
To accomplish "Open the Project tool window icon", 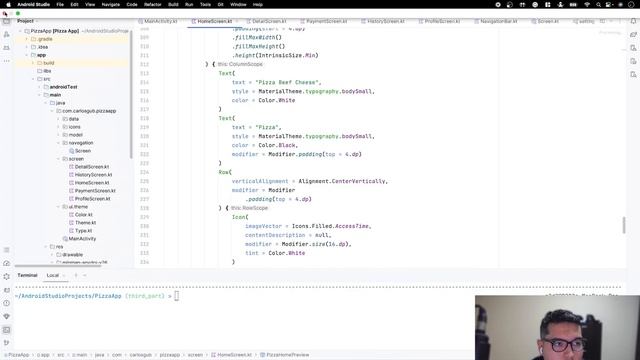I will point(7,21).
